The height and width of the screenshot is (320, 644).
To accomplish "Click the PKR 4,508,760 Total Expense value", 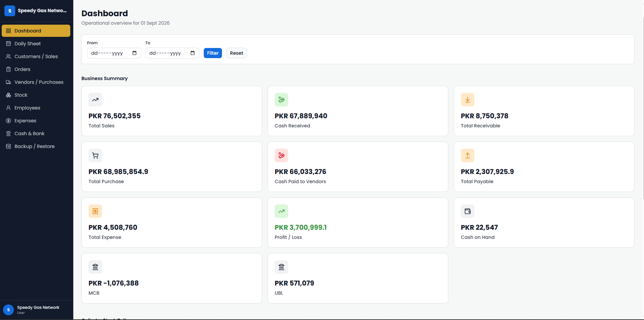I will (113, 227).
